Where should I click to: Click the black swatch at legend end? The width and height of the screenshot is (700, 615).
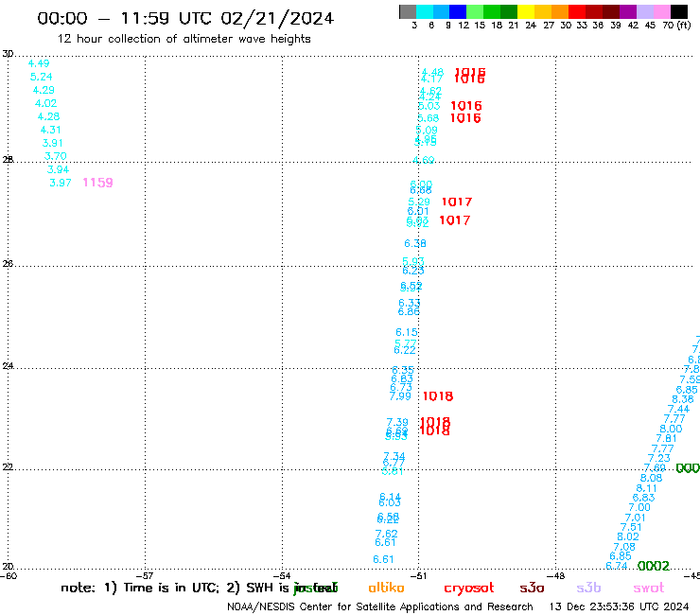[x=678, y=11]
